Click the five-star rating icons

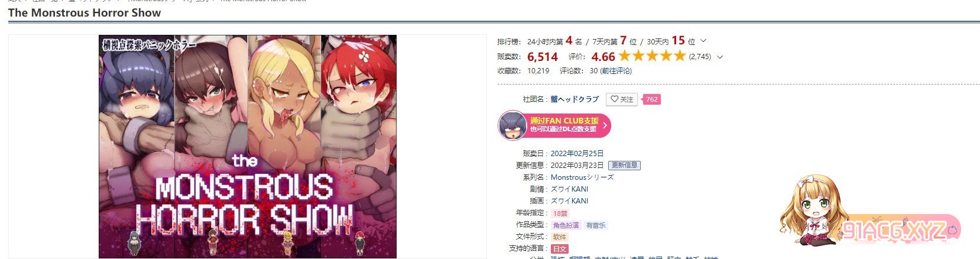tap(651, 56)
